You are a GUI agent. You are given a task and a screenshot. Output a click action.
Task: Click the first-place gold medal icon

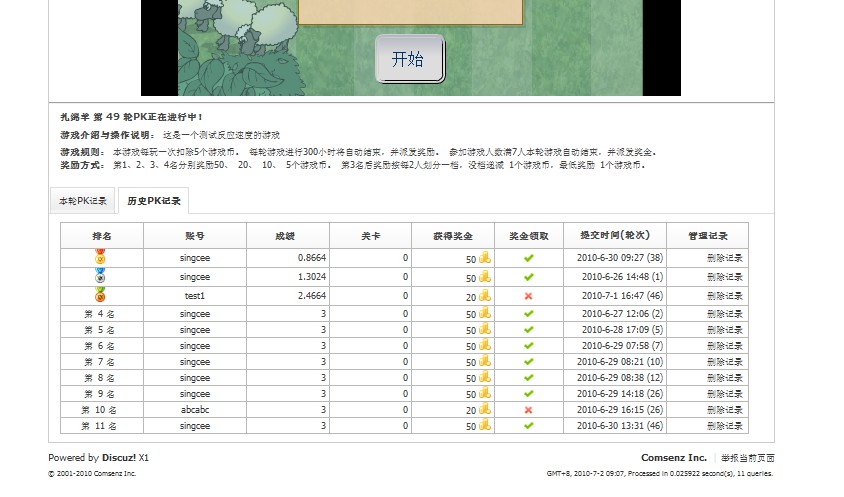click(x=100, y=257)
